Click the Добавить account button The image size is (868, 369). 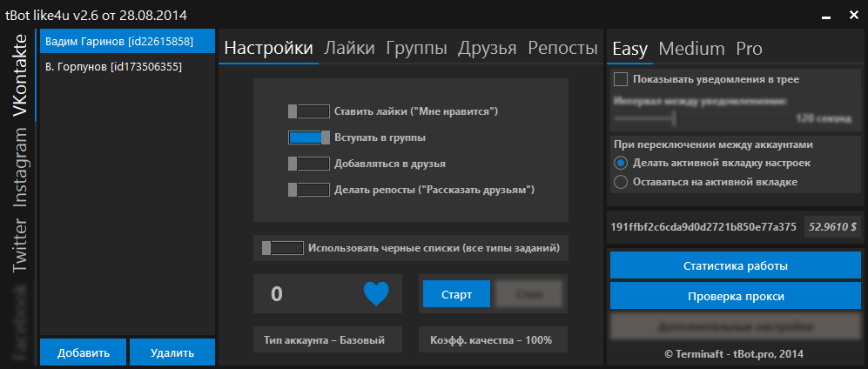tap(84, 352)
